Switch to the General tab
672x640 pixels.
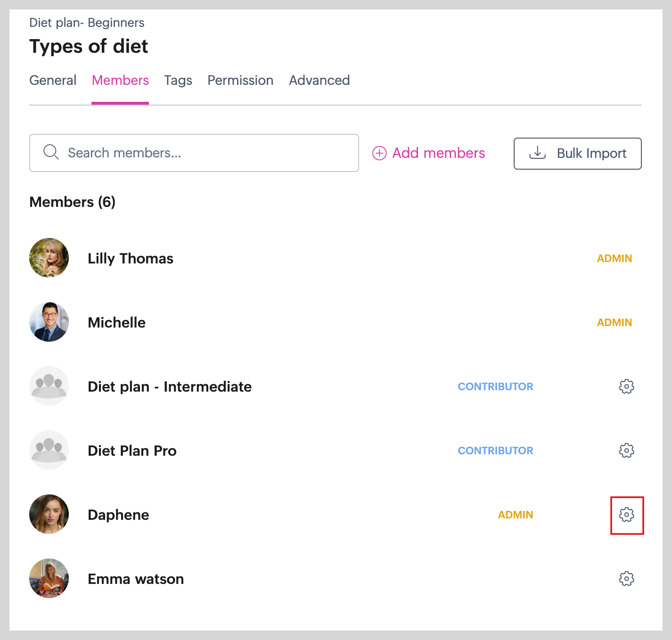pos(53,80)
